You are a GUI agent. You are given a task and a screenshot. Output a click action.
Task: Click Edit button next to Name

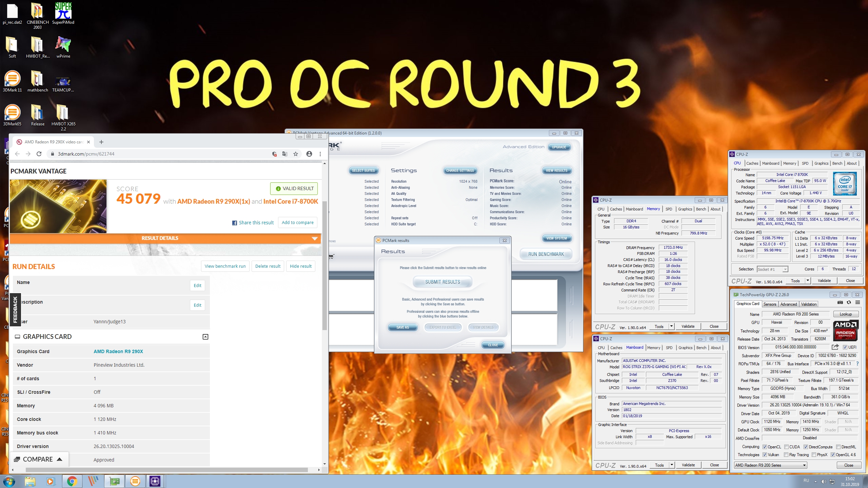coord(197,285)
